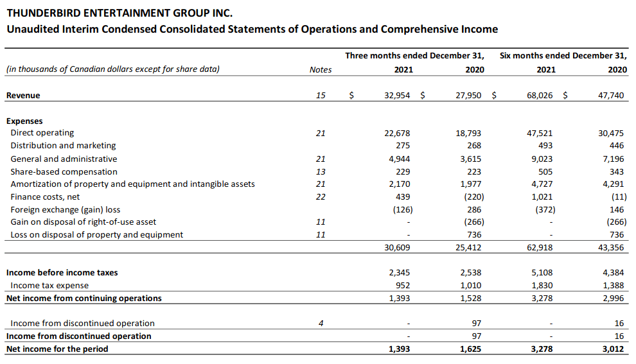Click 'Net income for the period' label
The image size is (636, 364).
tap(57, 349)
